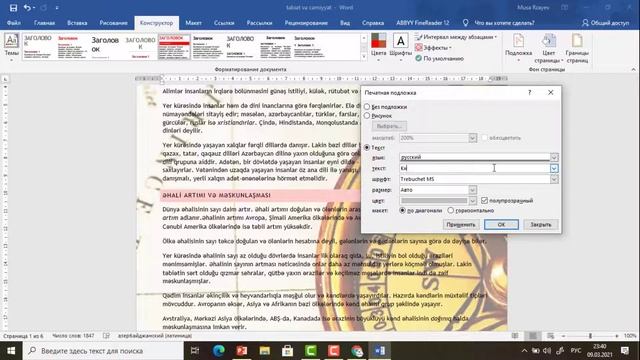Viewport: 640px width, 360px height.
Task: Switch to the Вставка tab
Action: [77, 23]
